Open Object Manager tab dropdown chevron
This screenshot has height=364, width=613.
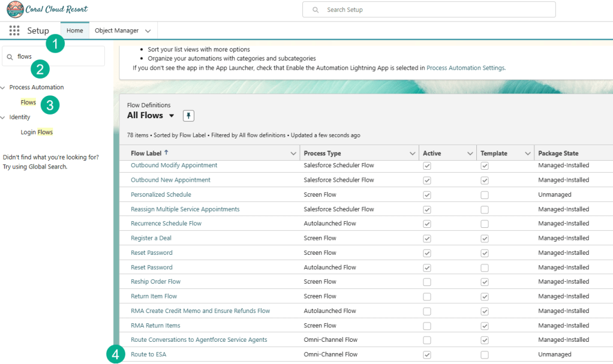148,31
